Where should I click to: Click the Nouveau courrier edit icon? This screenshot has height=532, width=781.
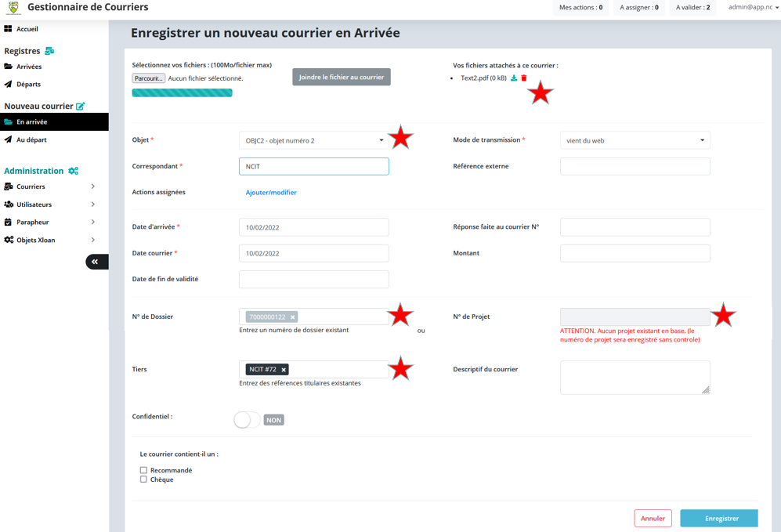80,106
